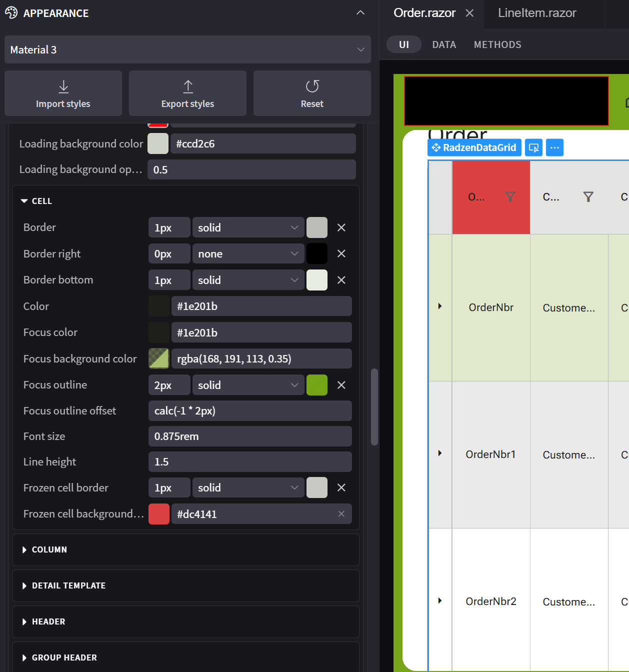Screen dimensions: 629x672
Task: Select the RadzenDataGrid component label
Action: pos(474,148)
